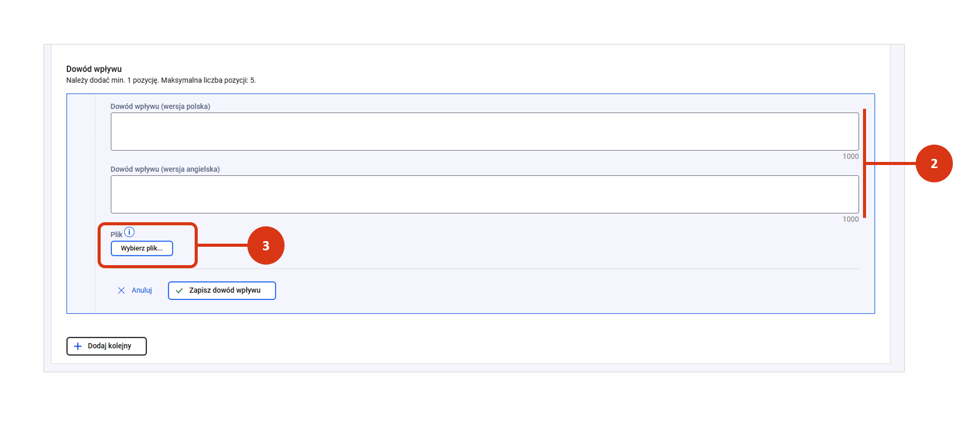
Task: Cancel using the Anuluj link text
Action: tap(142, 290)
